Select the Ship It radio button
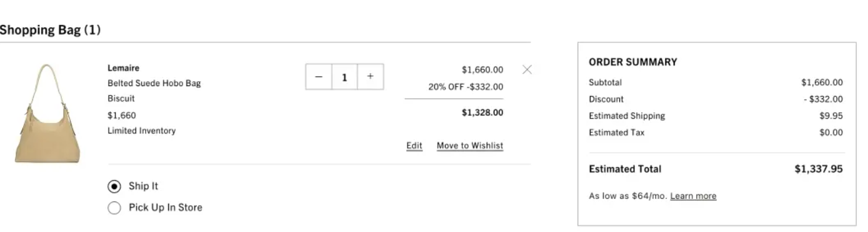 point(114,186)
